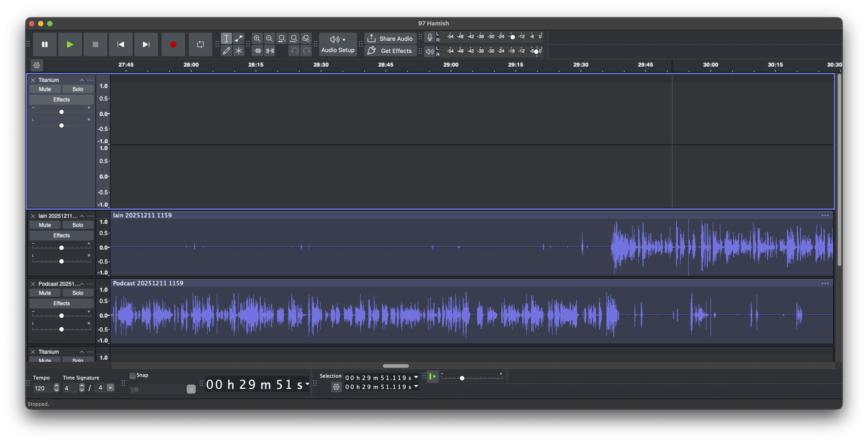
Task: Click the Trim audio outside selection icon
Action: click(258, 51)
